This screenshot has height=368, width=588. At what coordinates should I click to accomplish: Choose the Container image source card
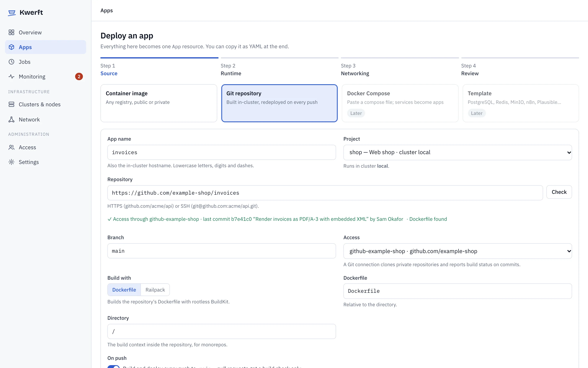click(159, 103)
